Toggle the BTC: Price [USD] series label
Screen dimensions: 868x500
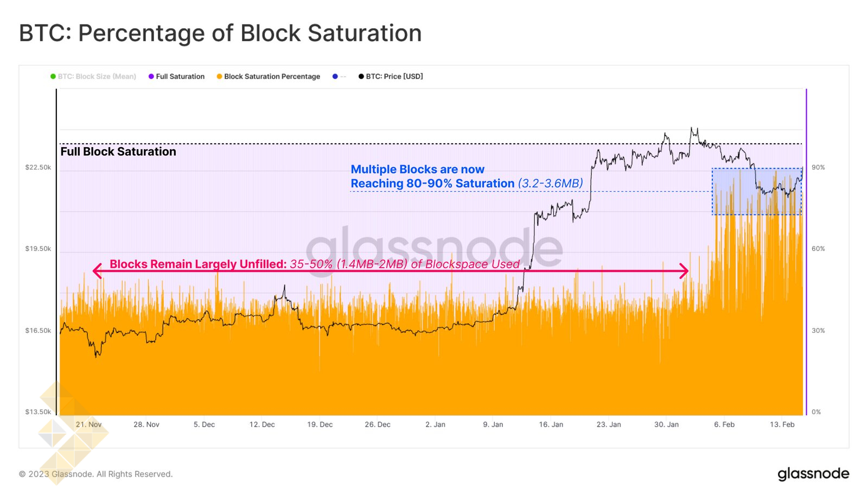(x=394, y=77)
